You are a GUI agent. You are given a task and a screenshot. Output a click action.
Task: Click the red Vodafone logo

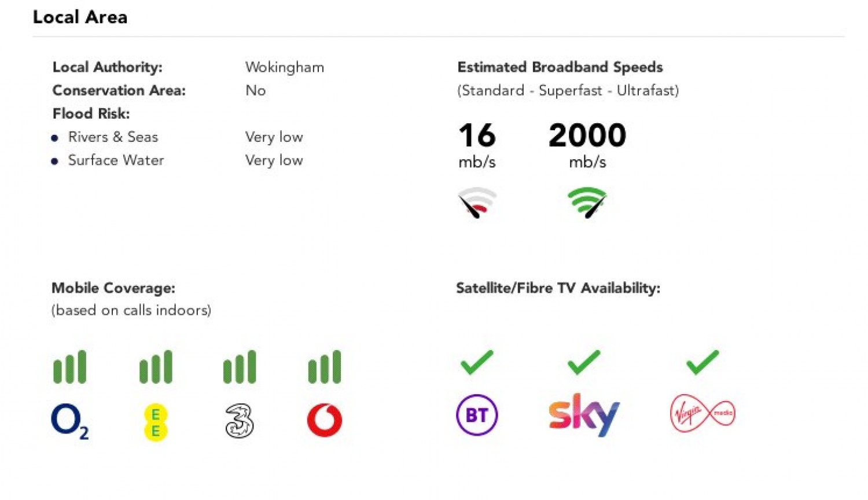click(325, 420)
